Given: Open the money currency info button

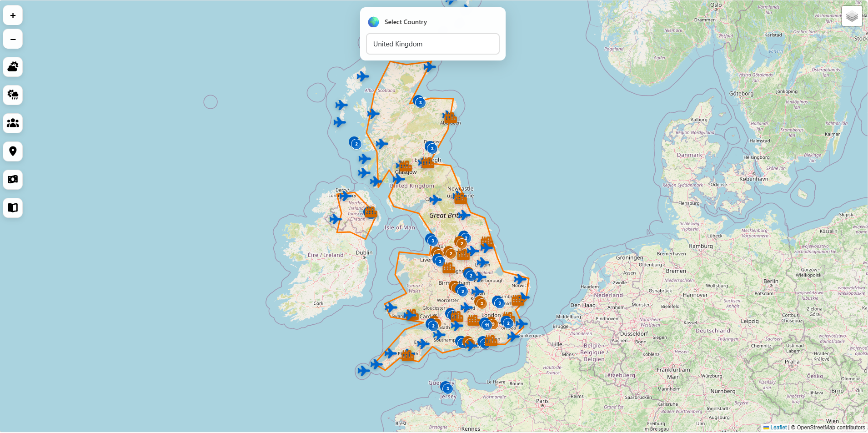Looking at the screenshot, I should 13,180.
